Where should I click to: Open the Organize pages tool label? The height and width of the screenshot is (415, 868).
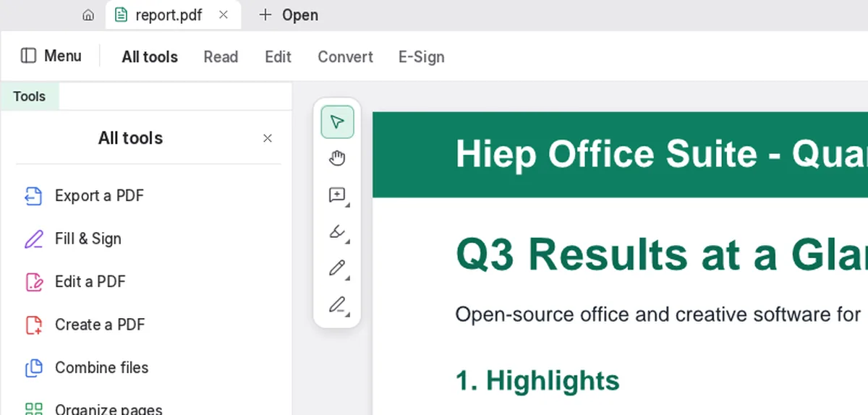point(109,410)
